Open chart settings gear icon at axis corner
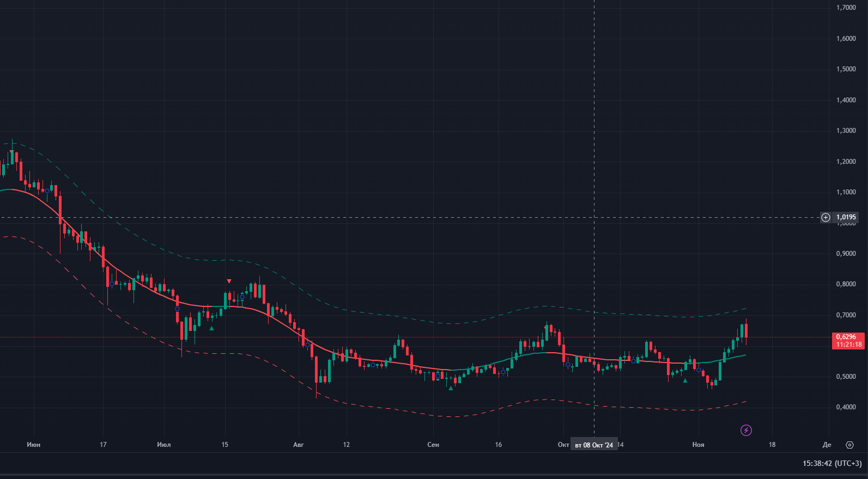 click(849, 445)
